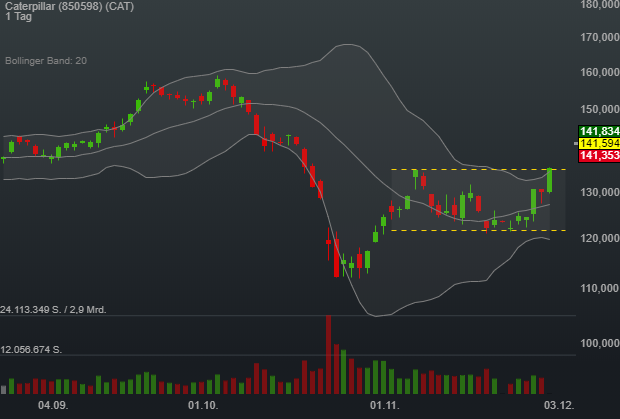
Task: Click the 150,000 price axis label
Action: coord(600,109)
